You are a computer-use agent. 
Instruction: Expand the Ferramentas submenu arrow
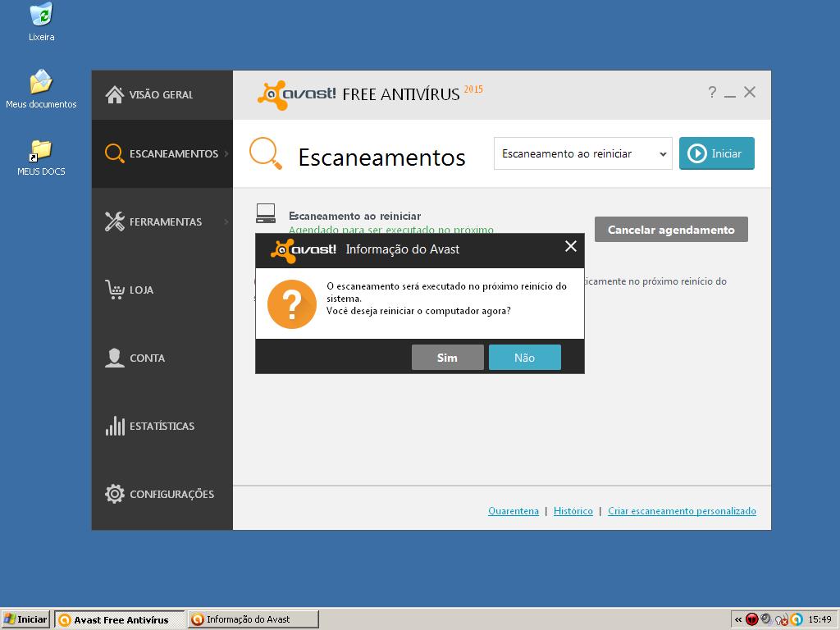pos(226,221)
